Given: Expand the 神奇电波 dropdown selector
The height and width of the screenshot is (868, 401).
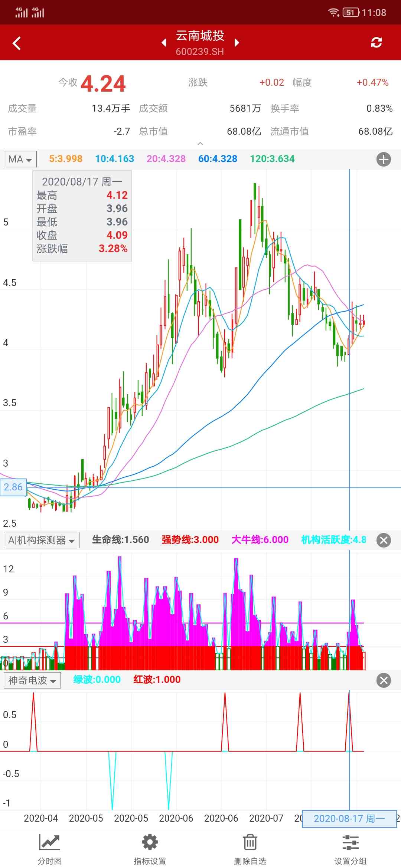Looking at the screenshot, I should click(x=32, y=680).
